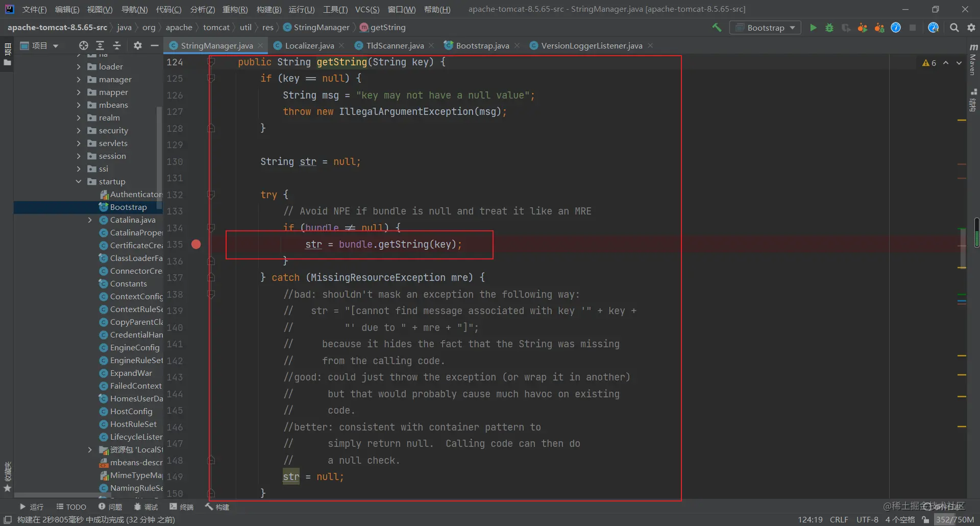Click the CRLF line separator status
The image size is (980, 526).
[839, 519]
